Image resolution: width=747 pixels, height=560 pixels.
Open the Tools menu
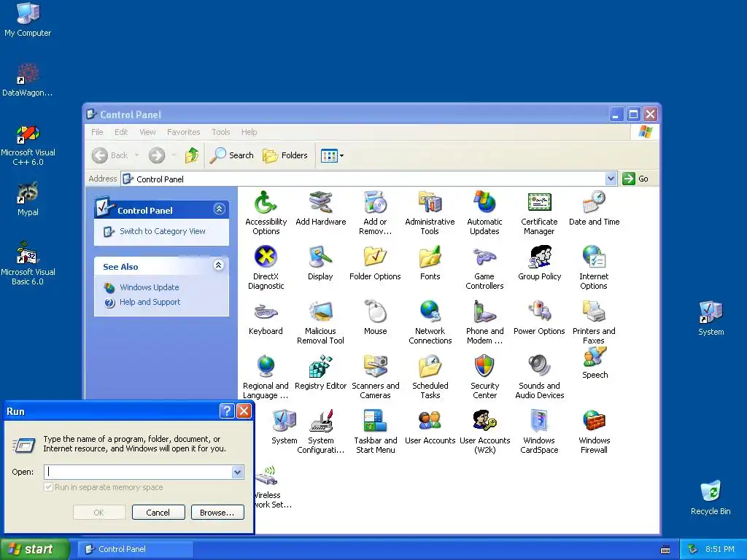[220, 132]
